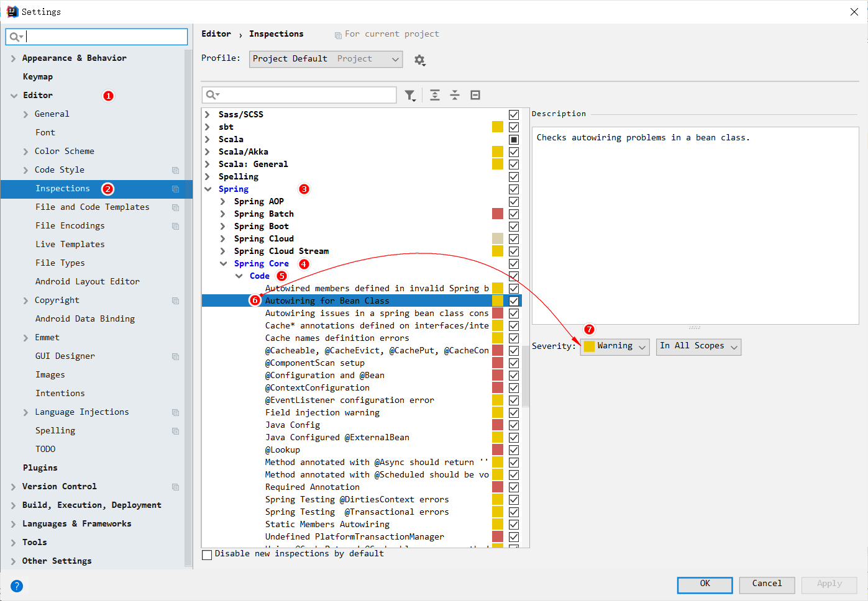Open the Intentions settings page
This screenshot has width=868, height=601.
[60, 394]
